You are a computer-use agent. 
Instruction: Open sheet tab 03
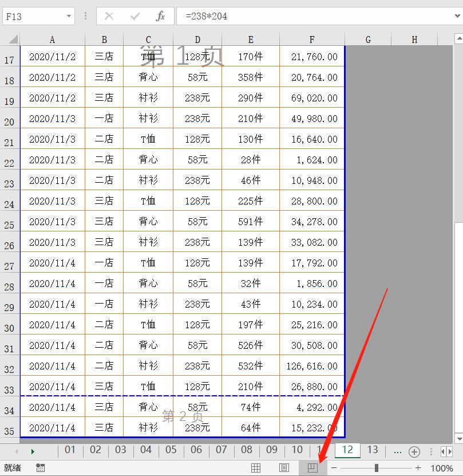120,450
